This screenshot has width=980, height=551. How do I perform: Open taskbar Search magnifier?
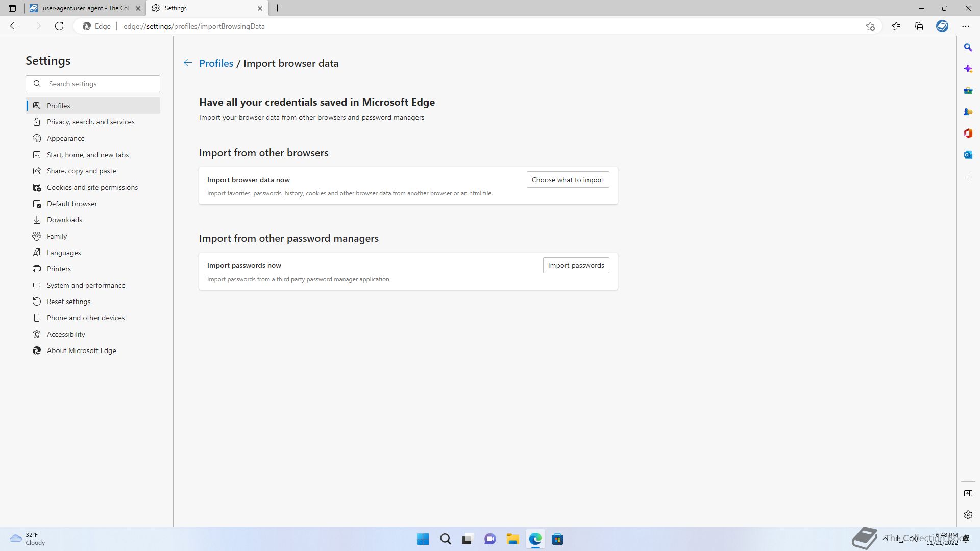click(445, 539)
